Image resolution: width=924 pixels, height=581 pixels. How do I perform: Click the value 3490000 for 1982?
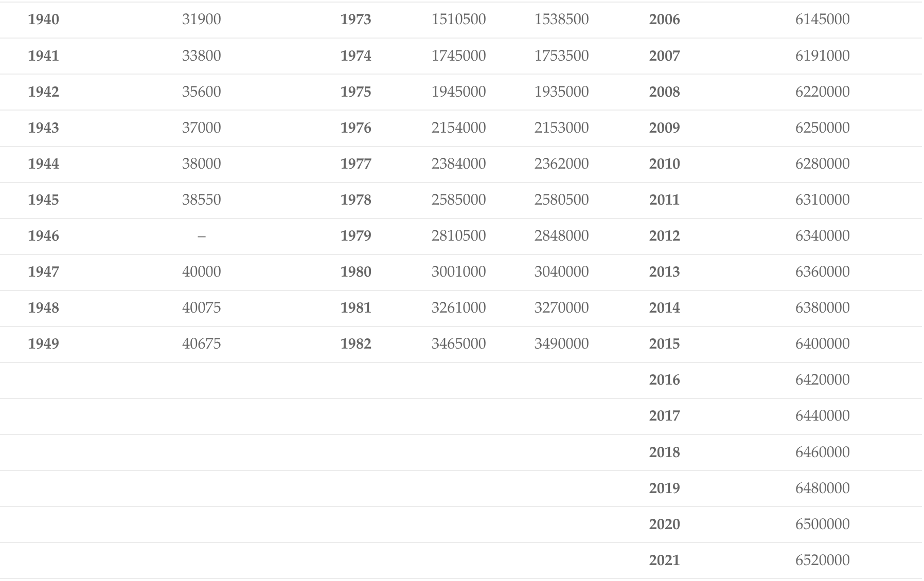561,343
